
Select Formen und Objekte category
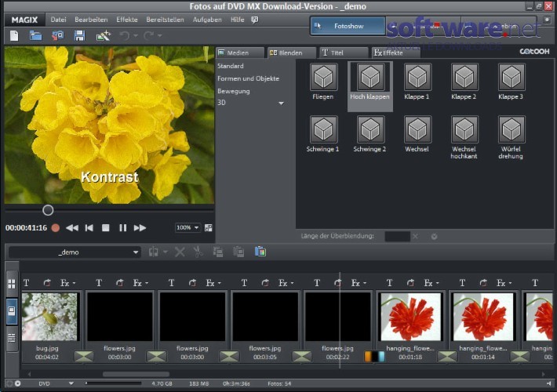(x=249, y=78)
